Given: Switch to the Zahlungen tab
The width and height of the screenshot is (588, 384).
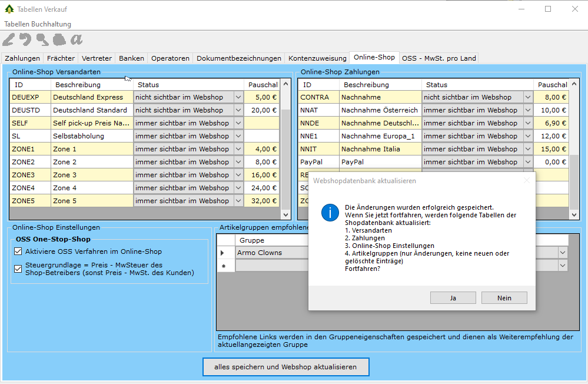Looking at the screenshot, I should coord(22,58).
